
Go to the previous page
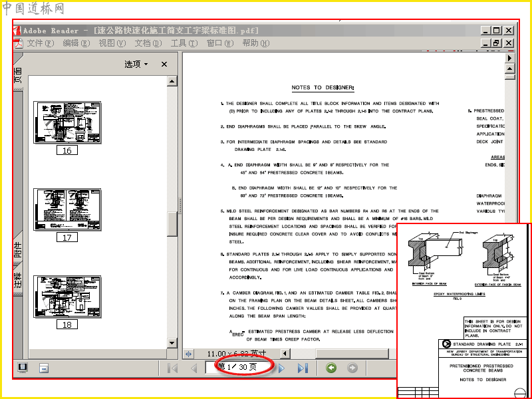tap(194, 368)
